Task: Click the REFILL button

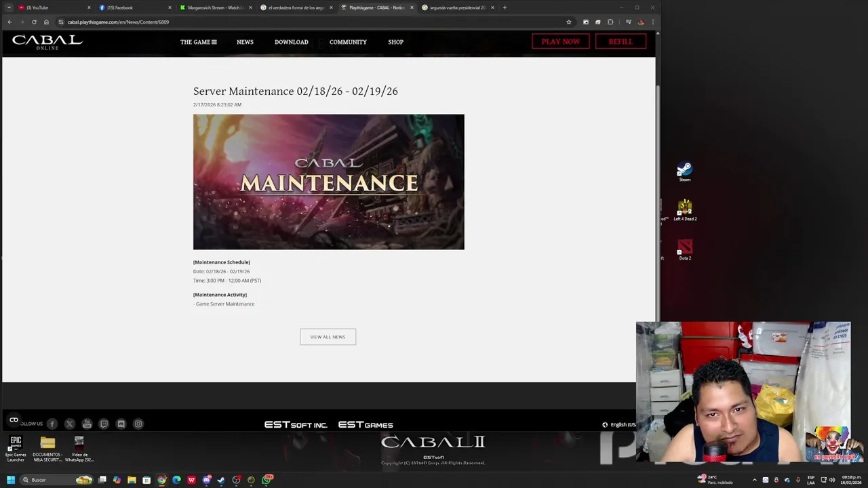Action: (x=620, y=41)
